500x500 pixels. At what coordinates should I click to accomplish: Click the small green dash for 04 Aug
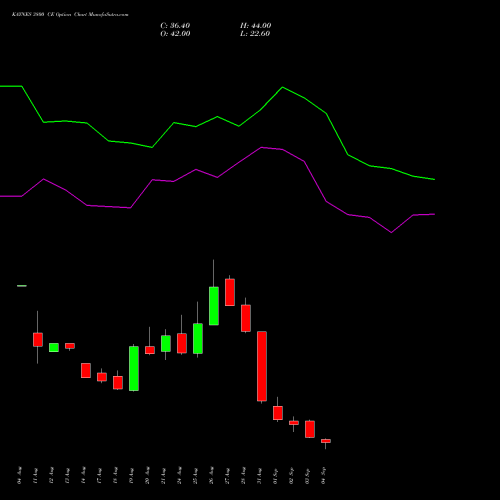[x=22, y=286]
